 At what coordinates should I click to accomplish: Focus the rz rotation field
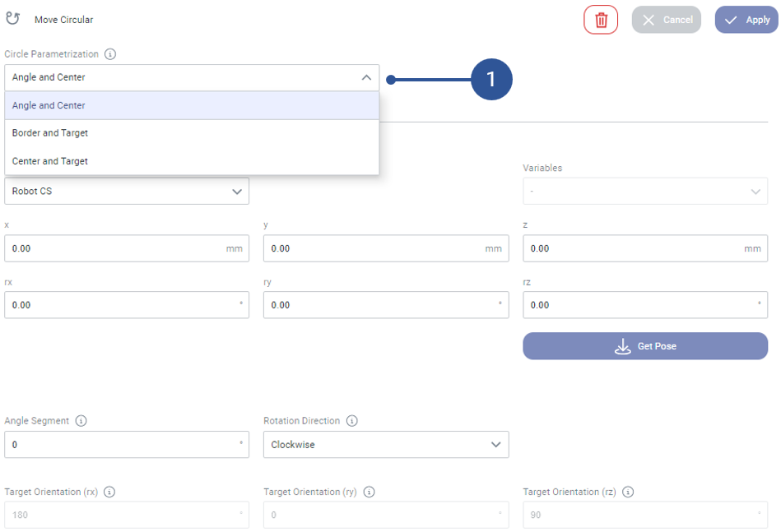pyautogui.click(x=645, y=305)
